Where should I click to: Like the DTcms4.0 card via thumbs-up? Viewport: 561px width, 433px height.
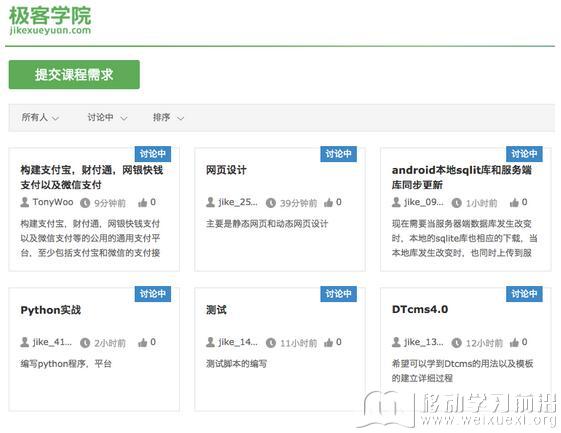pos(514,343)
